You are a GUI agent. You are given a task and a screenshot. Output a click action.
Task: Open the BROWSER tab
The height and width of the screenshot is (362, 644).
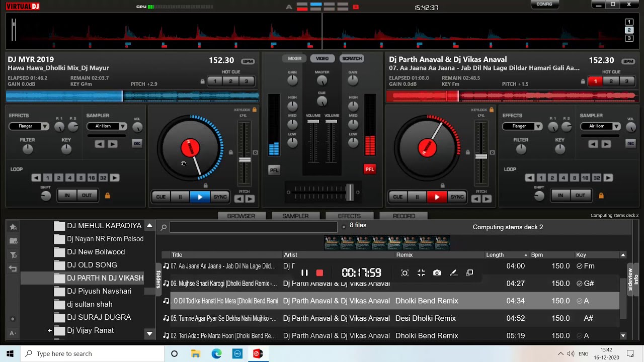tap(241, 216)
